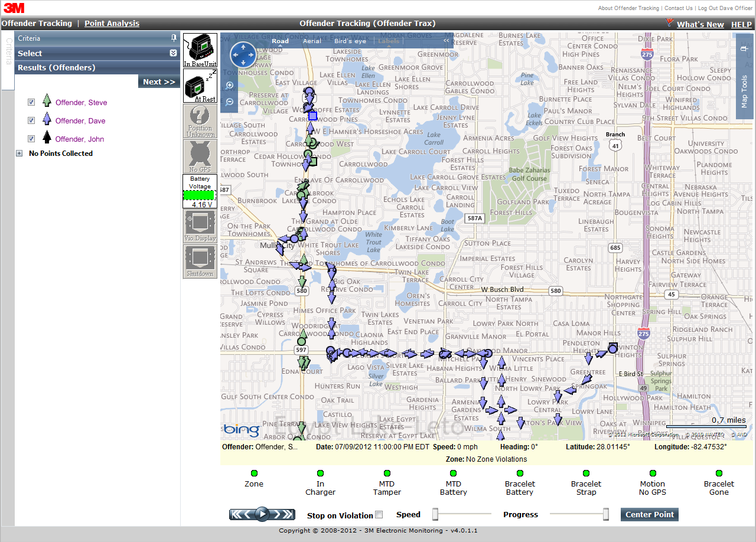Enable the Stop on Violation checkbox
756x542 pixels.
point(379,515)
